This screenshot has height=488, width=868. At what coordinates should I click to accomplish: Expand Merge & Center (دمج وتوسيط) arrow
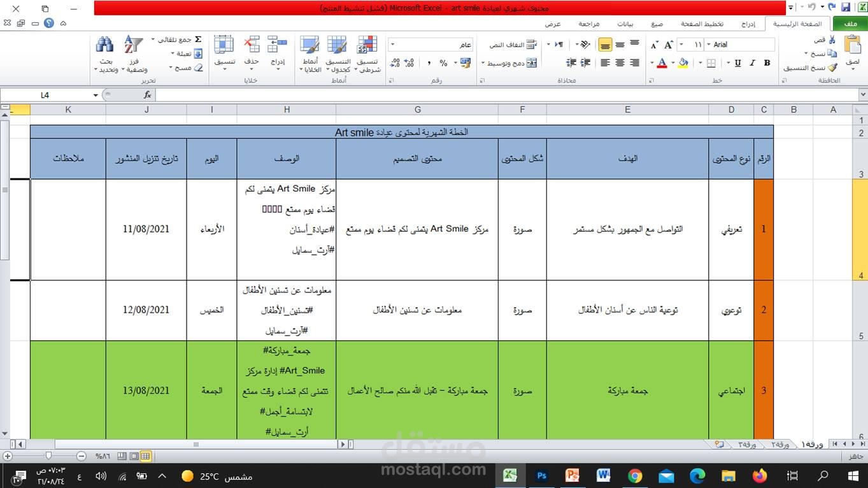484,63
